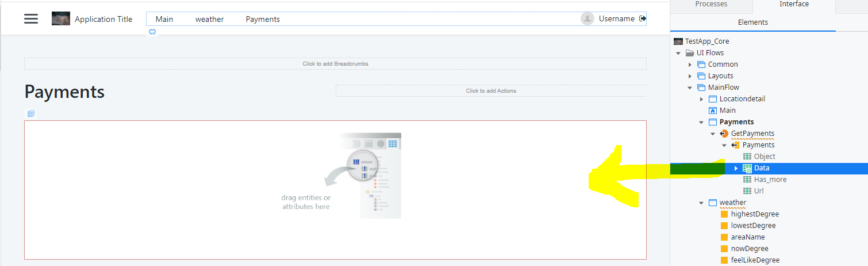Select the Username label
Image resolution: width=868 pixels, height=266 pixels.
click(x=617, y=18)
